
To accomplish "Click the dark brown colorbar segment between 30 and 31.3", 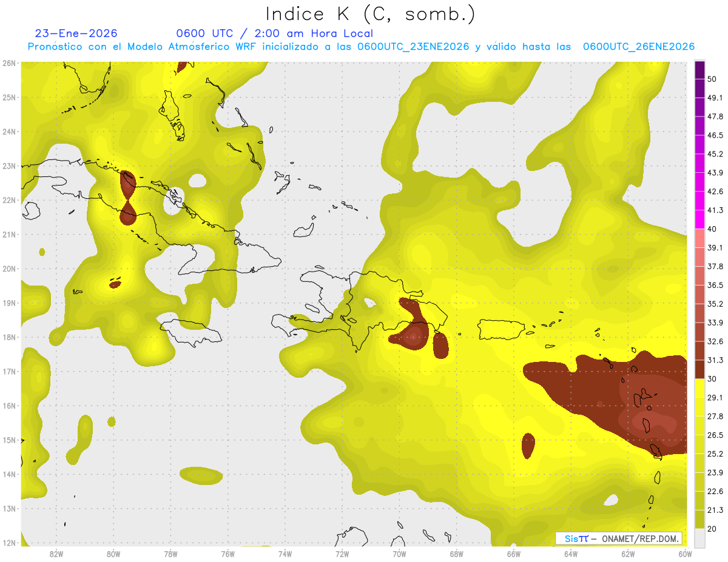I will pyautogui.click(x=699, y=369).
